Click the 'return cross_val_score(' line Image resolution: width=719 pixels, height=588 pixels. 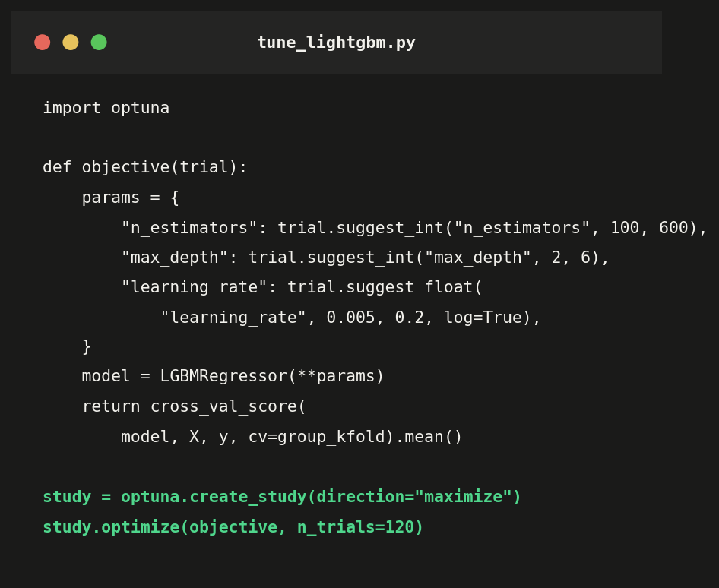[x=194, y=406]
